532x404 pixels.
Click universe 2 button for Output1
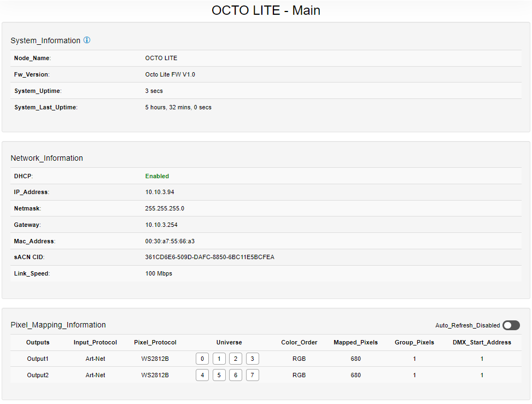tap(236, 359)
